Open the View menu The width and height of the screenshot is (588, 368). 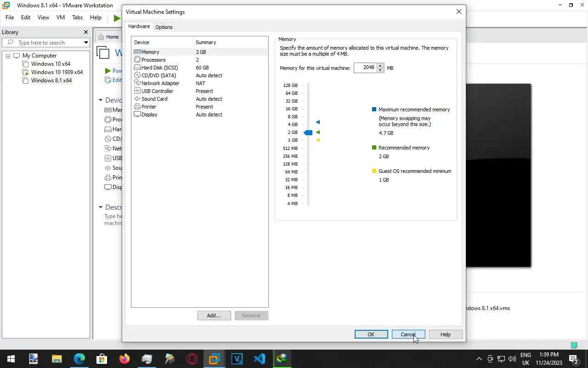43,17
